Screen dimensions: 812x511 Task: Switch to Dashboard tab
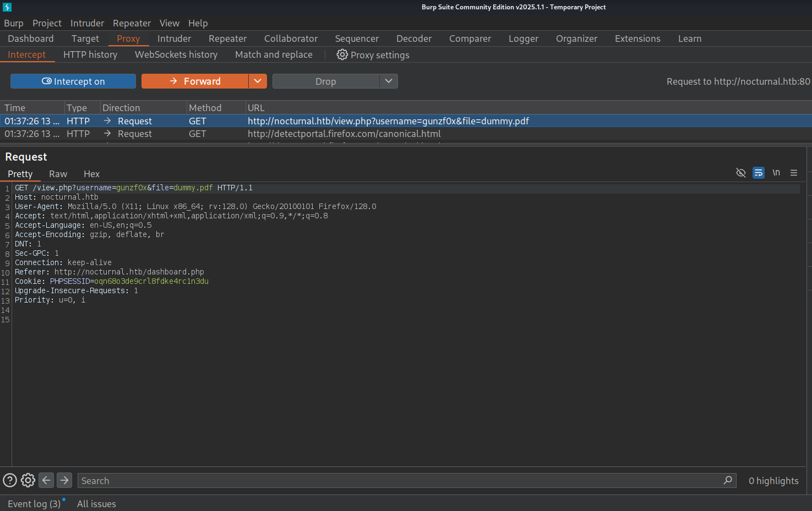coord(31,39)
